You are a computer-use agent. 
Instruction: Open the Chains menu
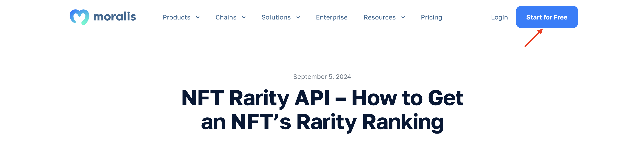click(x=226, y=17)
